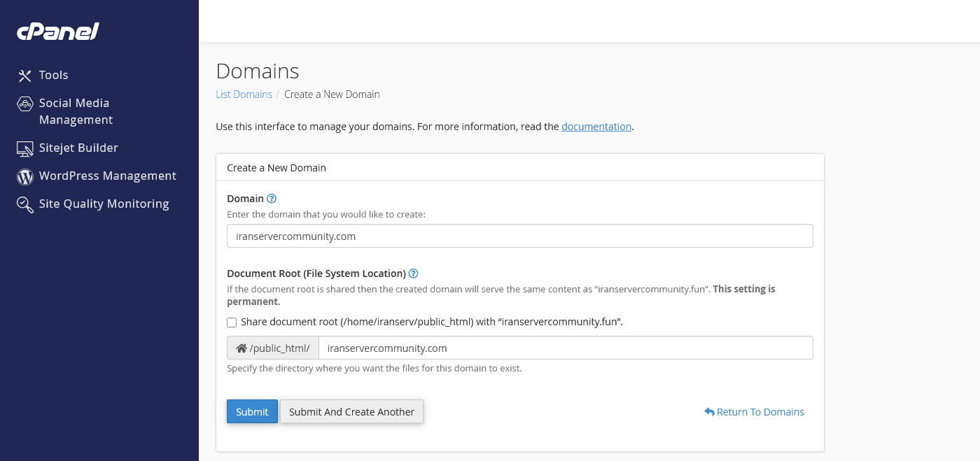Click the WordPress logo icon
980x461 pixels.
point(25,176)
